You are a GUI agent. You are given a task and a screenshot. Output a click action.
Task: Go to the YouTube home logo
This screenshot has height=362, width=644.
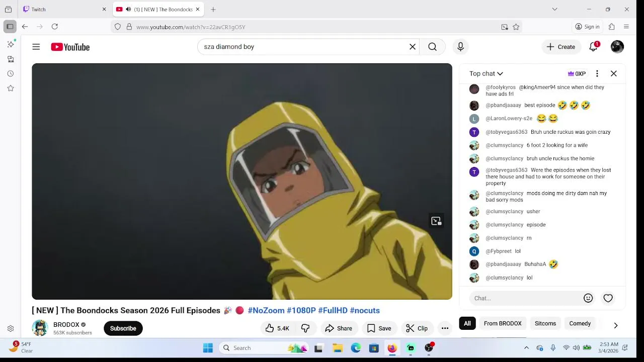click(70, 47)
